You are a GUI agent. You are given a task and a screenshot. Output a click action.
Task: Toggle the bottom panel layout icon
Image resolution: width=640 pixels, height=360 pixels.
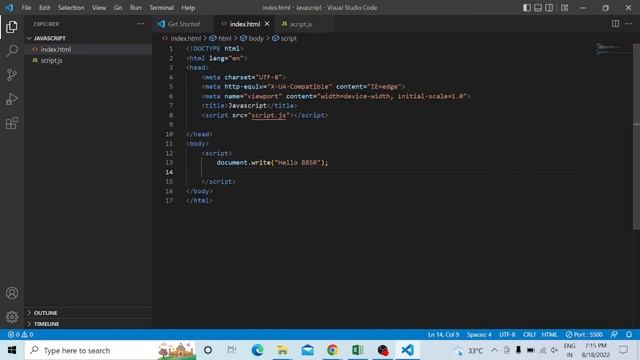(x=538, y=8)
